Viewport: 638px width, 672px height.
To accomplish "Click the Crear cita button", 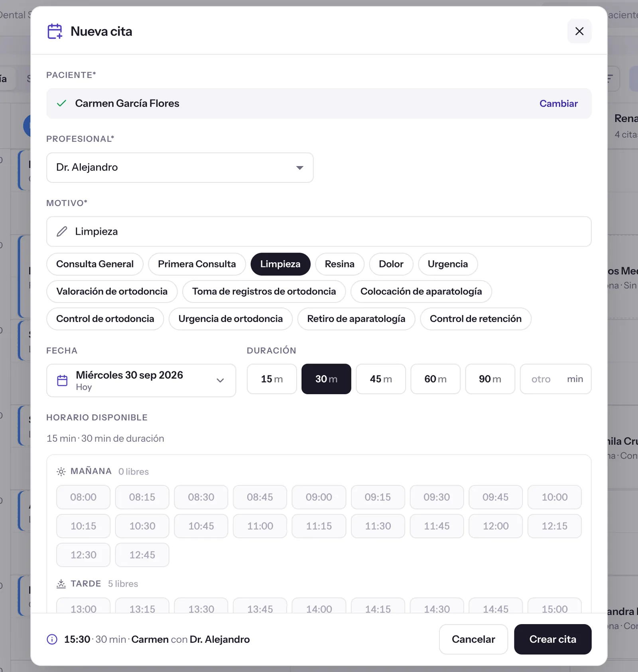I will click(553, 639).
